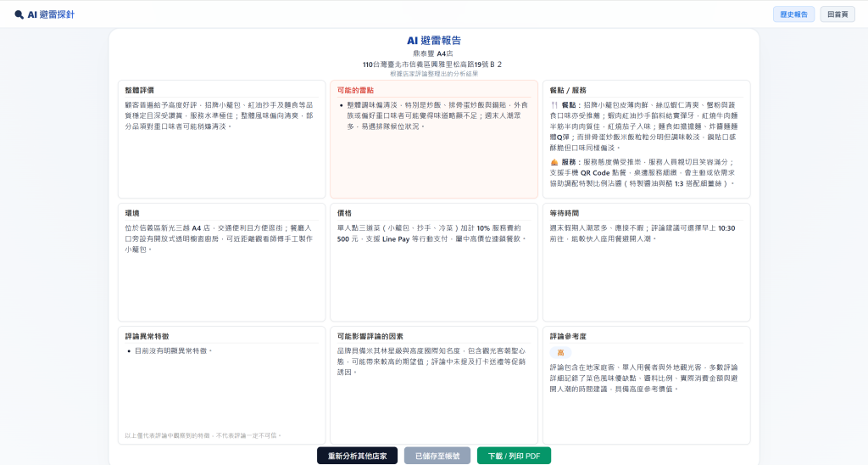Select the AI 避雷報告 title

(x=434, y=40)
